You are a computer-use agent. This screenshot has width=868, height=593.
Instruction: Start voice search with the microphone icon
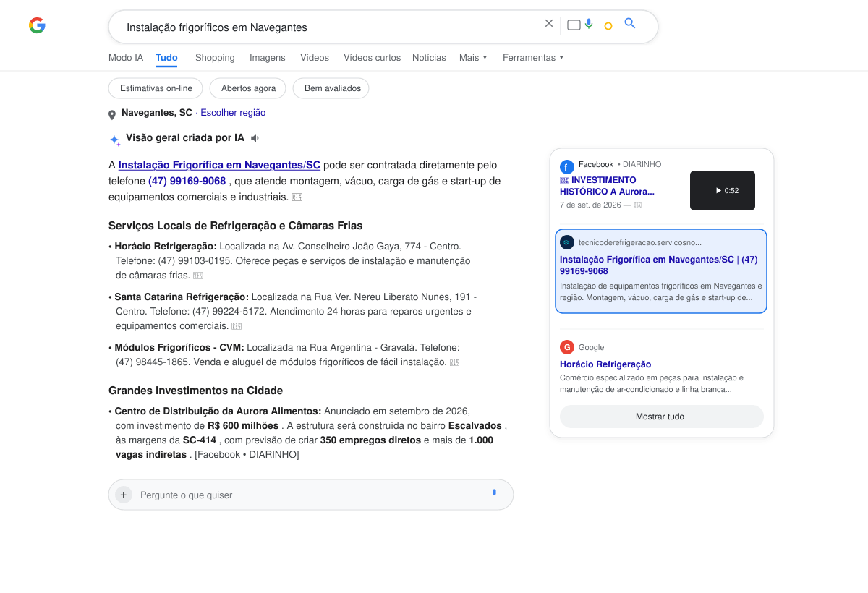(589, 24)
